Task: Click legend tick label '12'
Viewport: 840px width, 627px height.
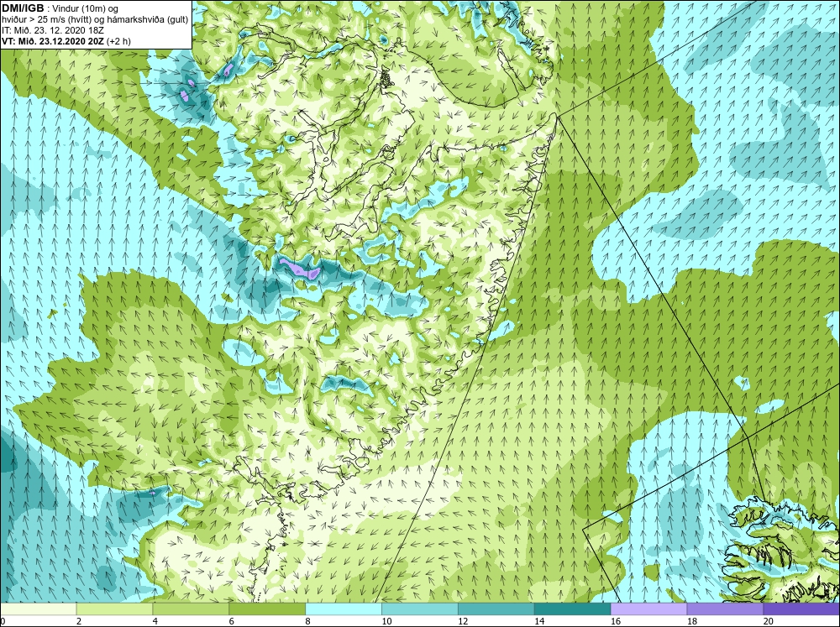Action: pyautogui.click(x=463, y=621)
